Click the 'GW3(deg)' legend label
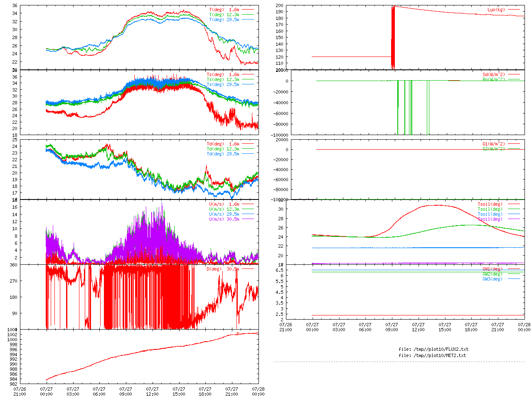 (493, 279)
